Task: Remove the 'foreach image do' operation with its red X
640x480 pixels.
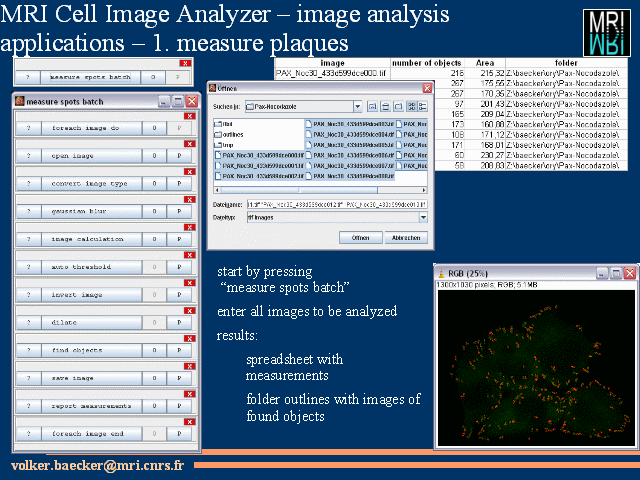Action: [x=189, y=116]
